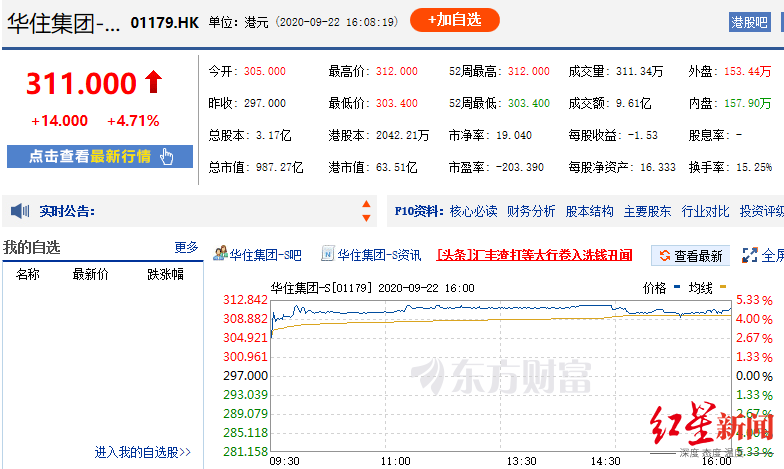Screen dimensions: 784x469
Task: Open 核心必读 F10 link
Action: click(474, 211)
